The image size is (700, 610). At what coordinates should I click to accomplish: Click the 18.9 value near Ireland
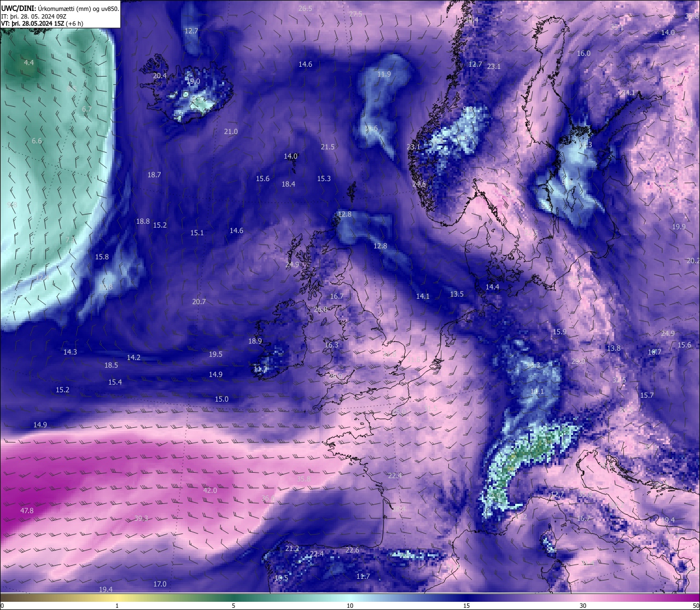point(255,341)
